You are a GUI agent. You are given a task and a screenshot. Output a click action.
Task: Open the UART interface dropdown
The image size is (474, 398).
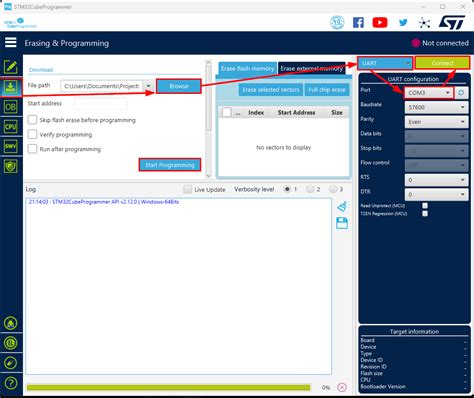[385, 63]
